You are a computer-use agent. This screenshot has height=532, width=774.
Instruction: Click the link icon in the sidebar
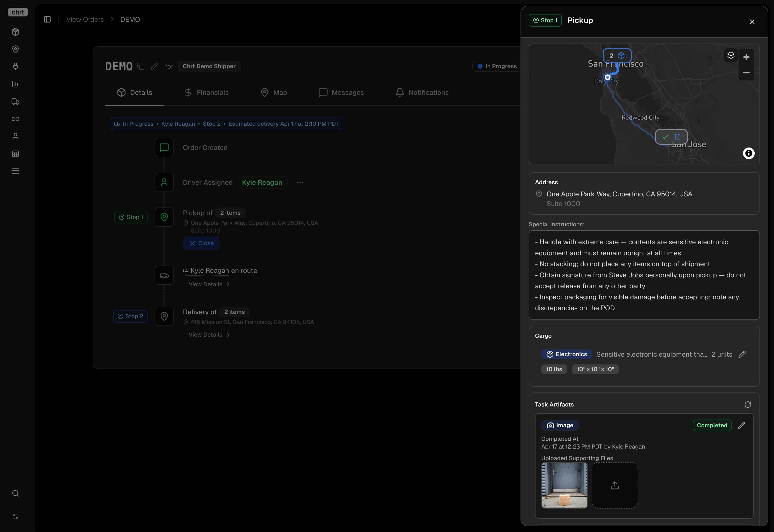[x=15, y=119]
